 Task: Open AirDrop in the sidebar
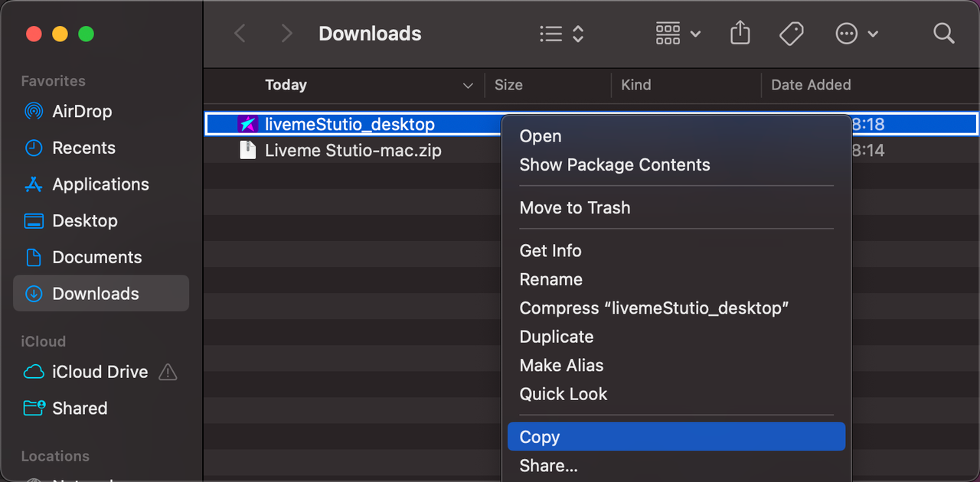click(81, 112)
